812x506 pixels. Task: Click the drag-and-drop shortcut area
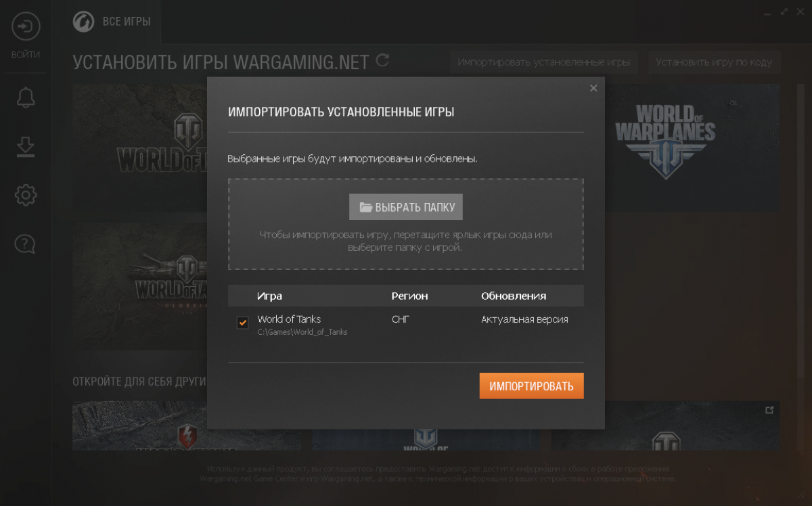point(406,225)
